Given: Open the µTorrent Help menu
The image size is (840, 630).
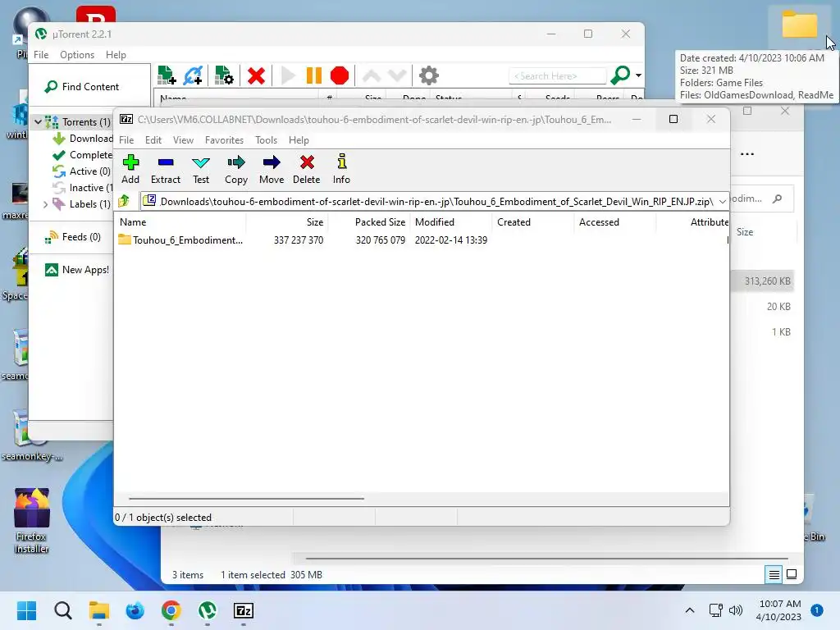Looking at the screenshot, I should click(116, 55).
